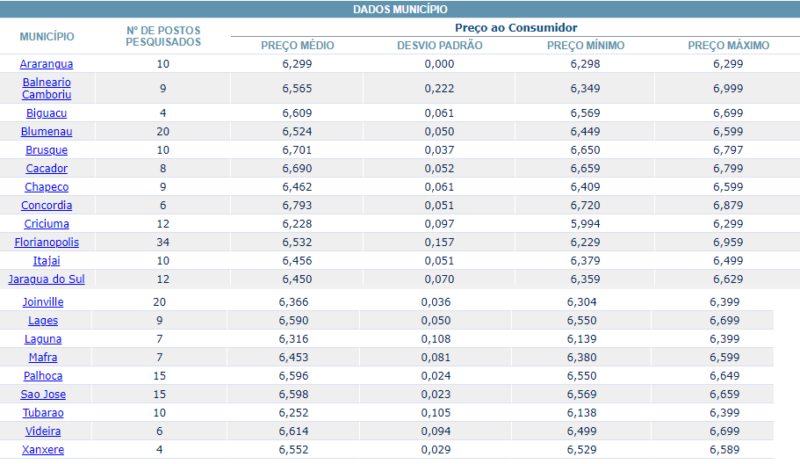Open the Criciuma municipality details
The image size is (800, 464).
click(x=46, y=224)
